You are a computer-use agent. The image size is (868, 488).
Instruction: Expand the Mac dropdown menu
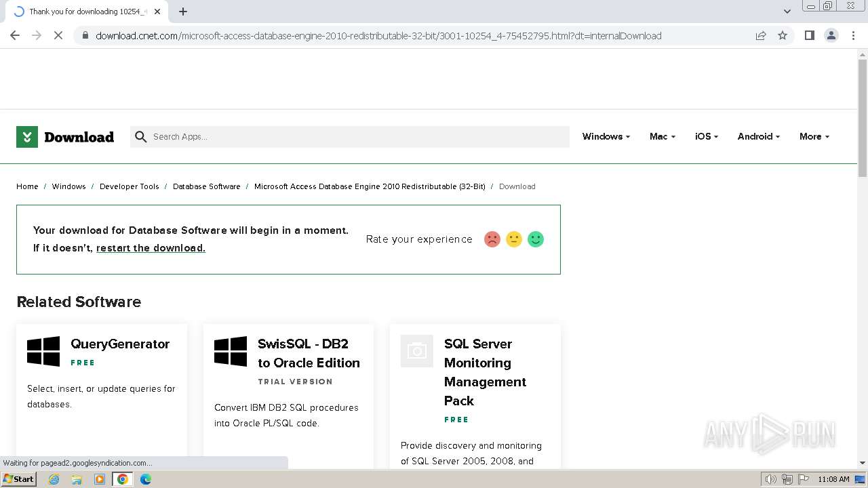tap(662, 136)
